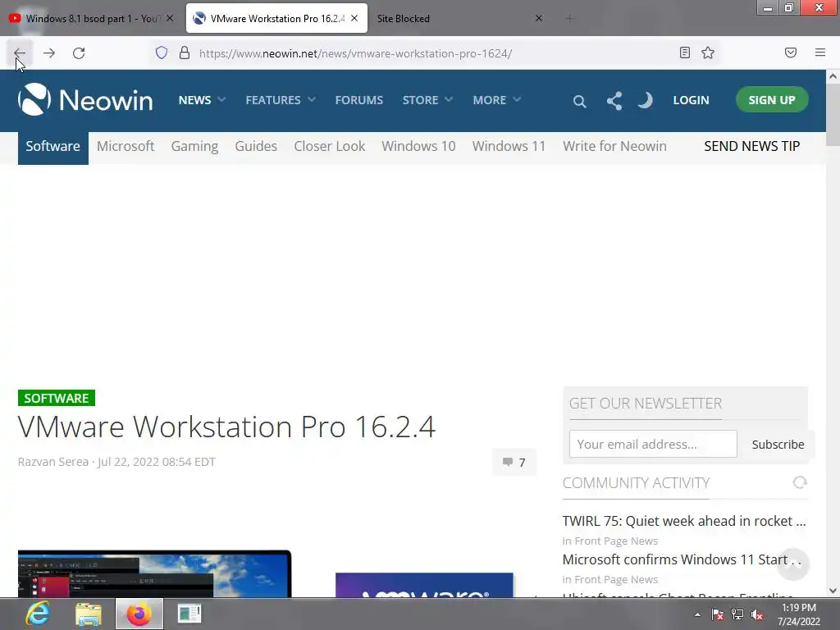Click the VMware laptop article image
840x630 pixels.
155,573
